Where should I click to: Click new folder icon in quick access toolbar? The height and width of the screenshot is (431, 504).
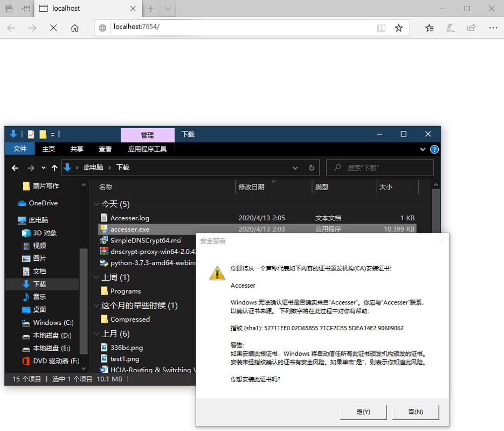coord(43,134)
